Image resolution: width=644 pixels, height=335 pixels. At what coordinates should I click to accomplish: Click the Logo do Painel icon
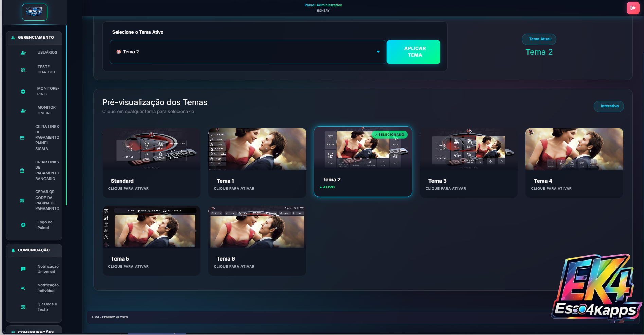point(23,225)
